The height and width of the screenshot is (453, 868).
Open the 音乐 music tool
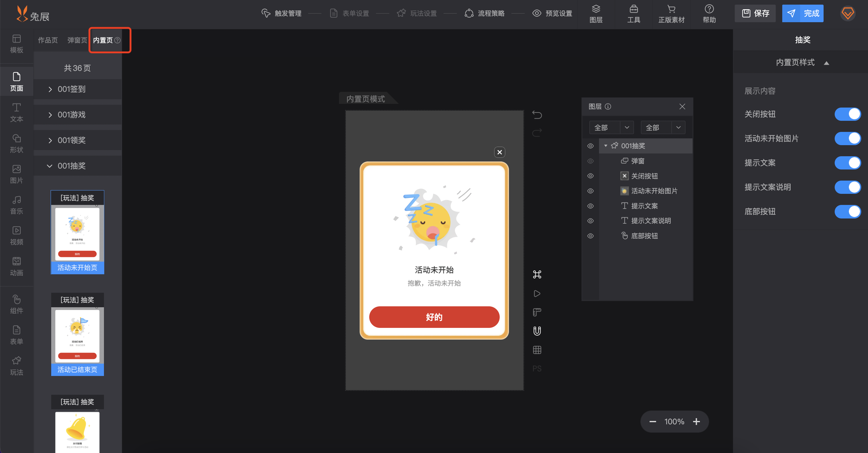17,205
